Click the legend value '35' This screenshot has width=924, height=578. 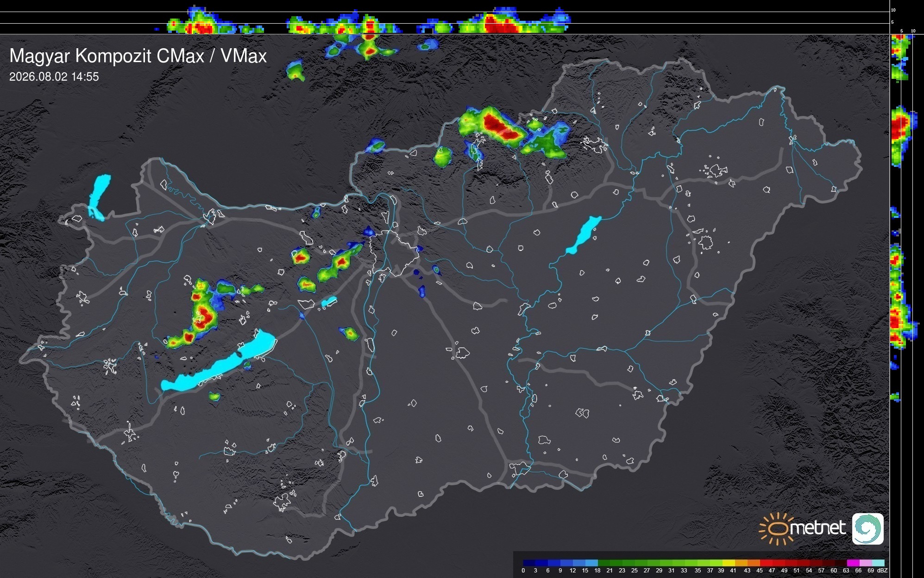click(698, 571)
